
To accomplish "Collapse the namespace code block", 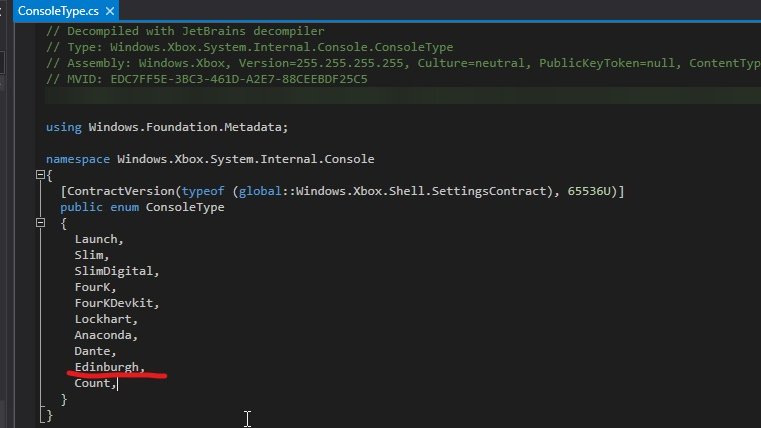I will click(x=40, y=175).
